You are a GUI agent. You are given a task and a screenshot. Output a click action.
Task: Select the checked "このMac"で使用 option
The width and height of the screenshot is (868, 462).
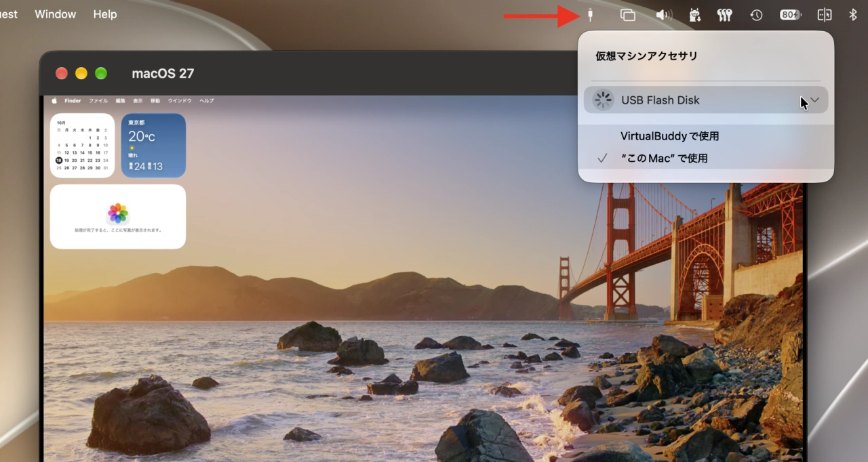(706, 158)
